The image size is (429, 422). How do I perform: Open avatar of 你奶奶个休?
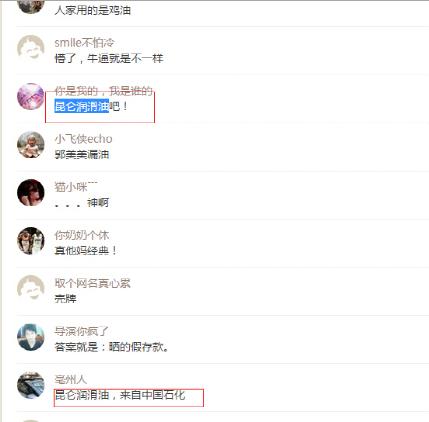[31, 241]
